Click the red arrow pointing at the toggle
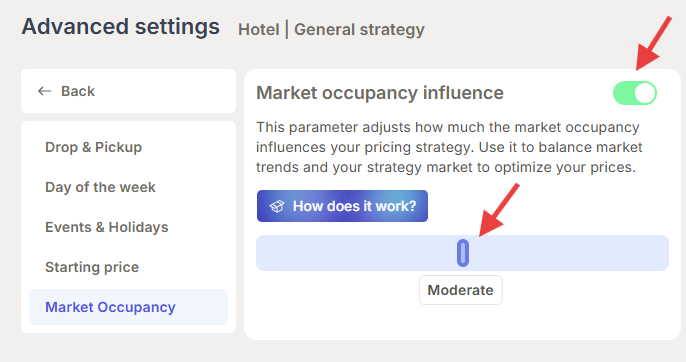This screenshot has height=362, width=686. 654,43
